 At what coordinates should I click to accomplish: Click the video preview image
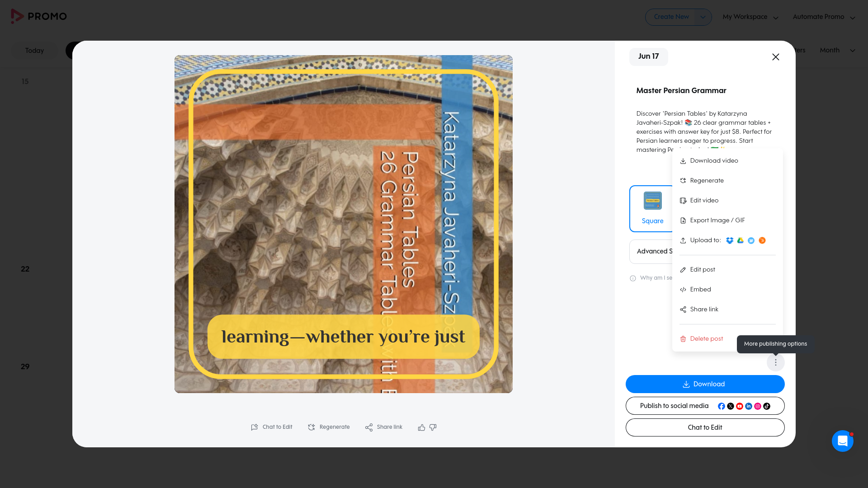[x=344, y=224]
